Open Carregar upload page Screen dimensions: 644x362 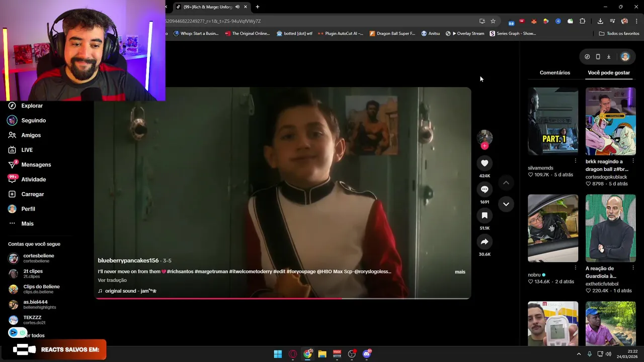26,194
